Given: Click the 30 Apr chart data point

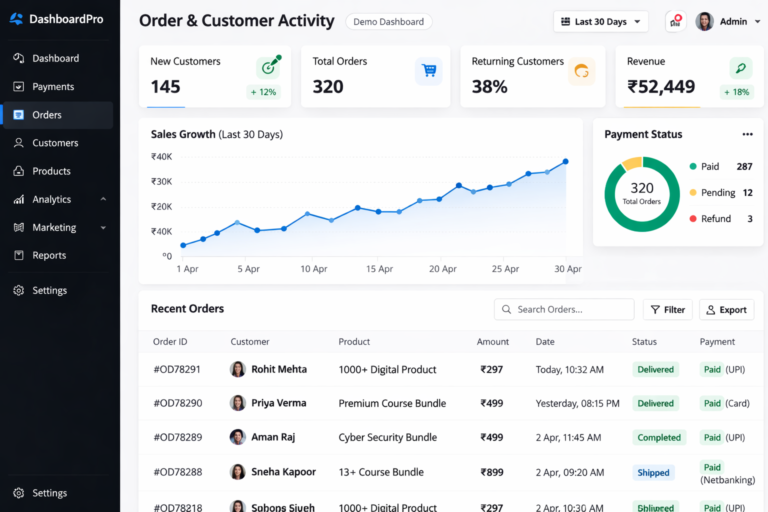Looking at the screenshot, I should click(565, 161).
